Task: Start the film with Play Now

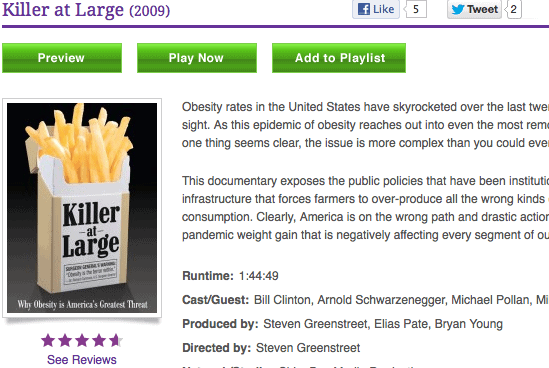Action: coord(197,58)
